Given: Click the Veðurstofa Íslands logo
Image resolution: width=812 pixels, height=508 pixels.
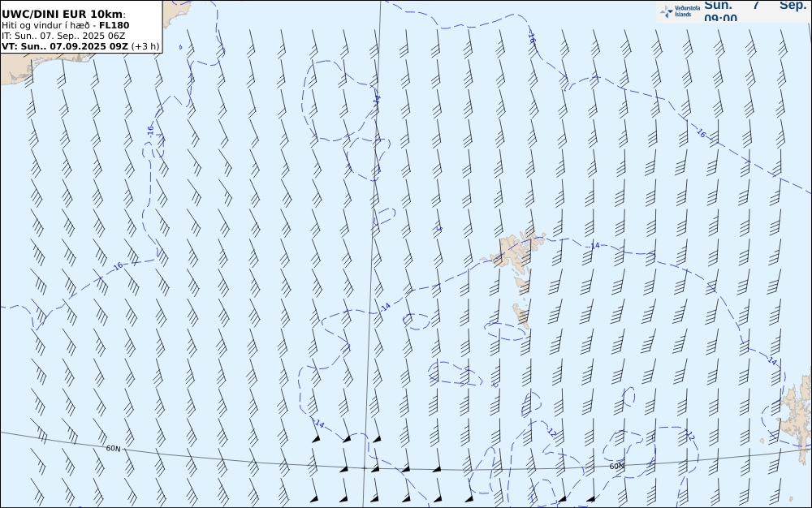Looking at the screenshot, I should [680, 11].
